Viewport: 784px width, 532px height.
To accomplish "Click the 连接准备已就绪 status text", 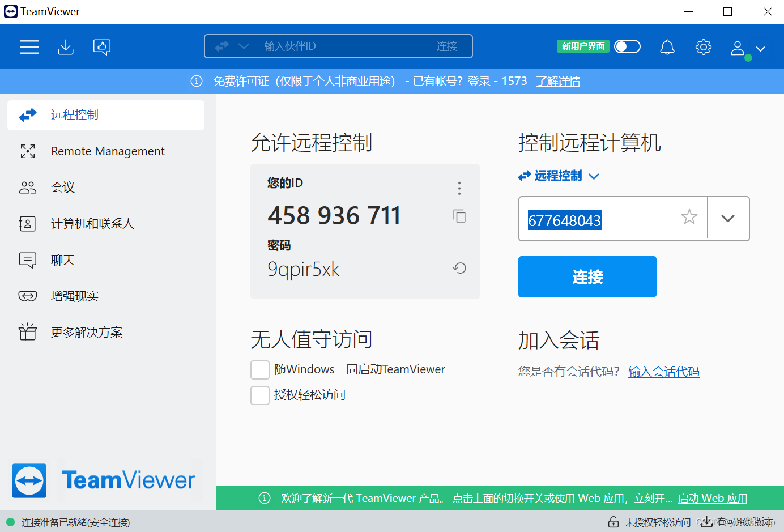I will coord(75,522).
